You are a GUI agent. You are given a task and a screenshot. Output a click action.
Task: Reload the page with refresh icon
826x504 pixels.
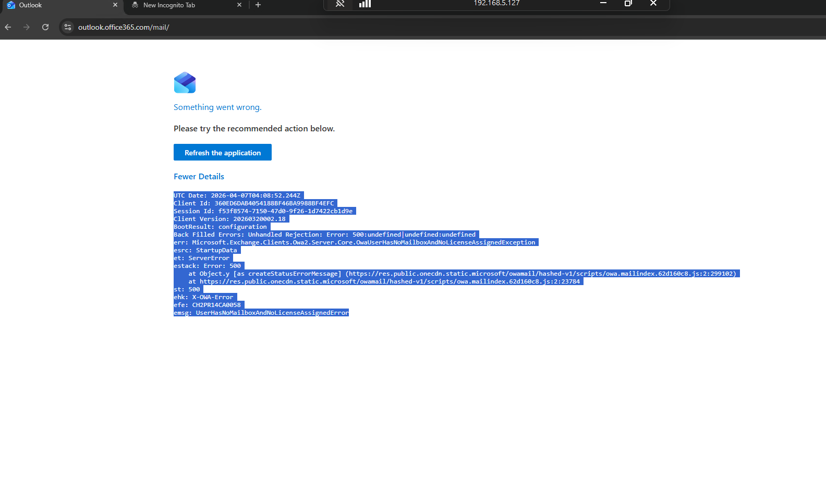(45, 27)
